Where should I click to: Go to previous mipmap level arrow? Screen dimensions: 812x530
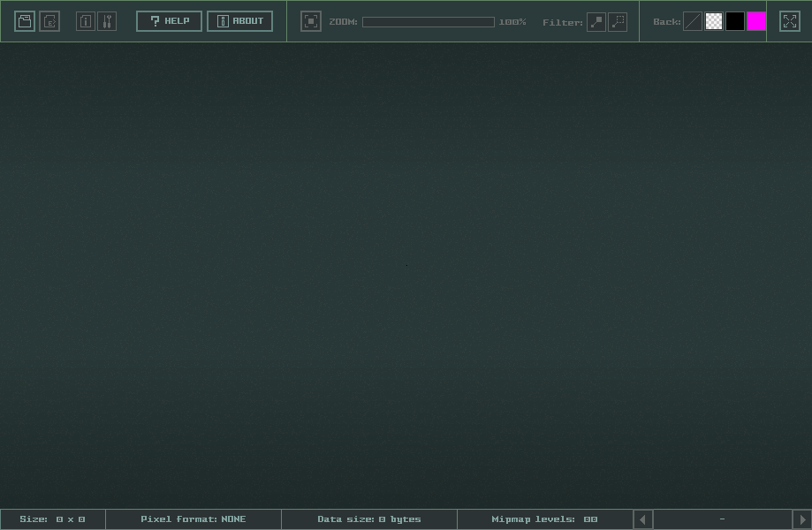[x=643, y=519]
